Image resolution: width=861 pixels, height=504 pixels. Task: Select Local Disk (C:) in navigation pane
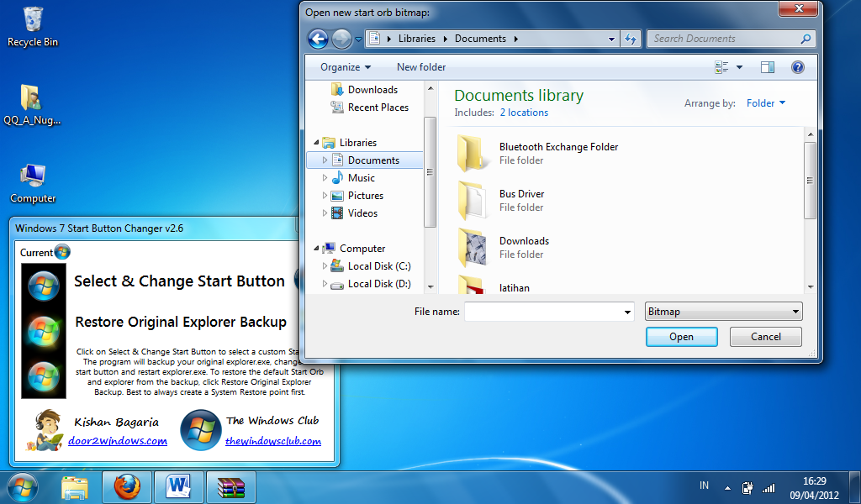pyautogui.click(x=371, y=266)
